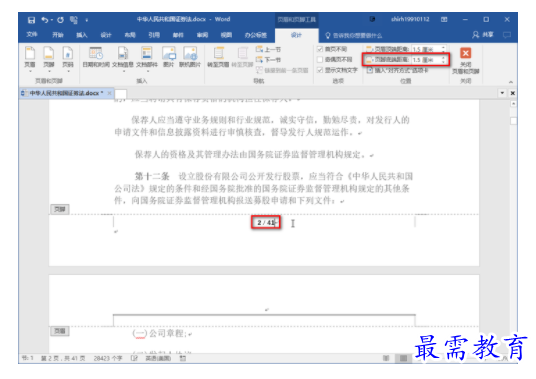The width and height of the screenshot is (536, 379).
Task: Insert a 图片 picture
Action: tap(169, 57)
